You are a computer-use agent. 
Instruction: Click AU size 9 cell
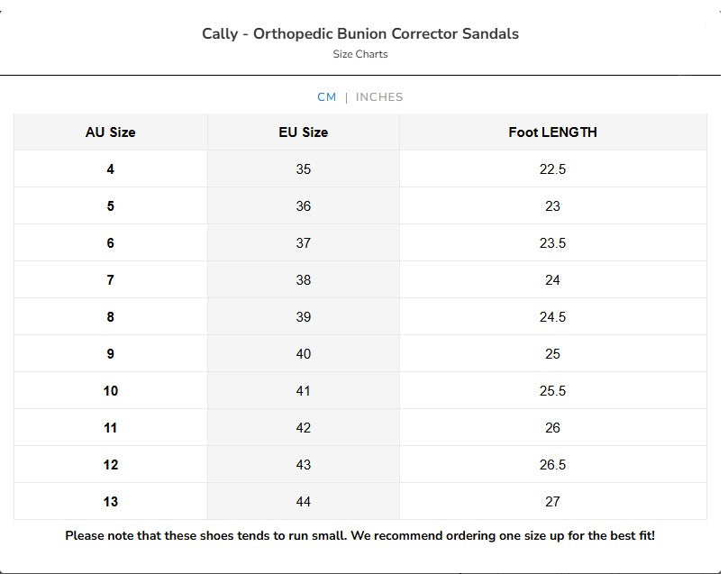[109, 354]
